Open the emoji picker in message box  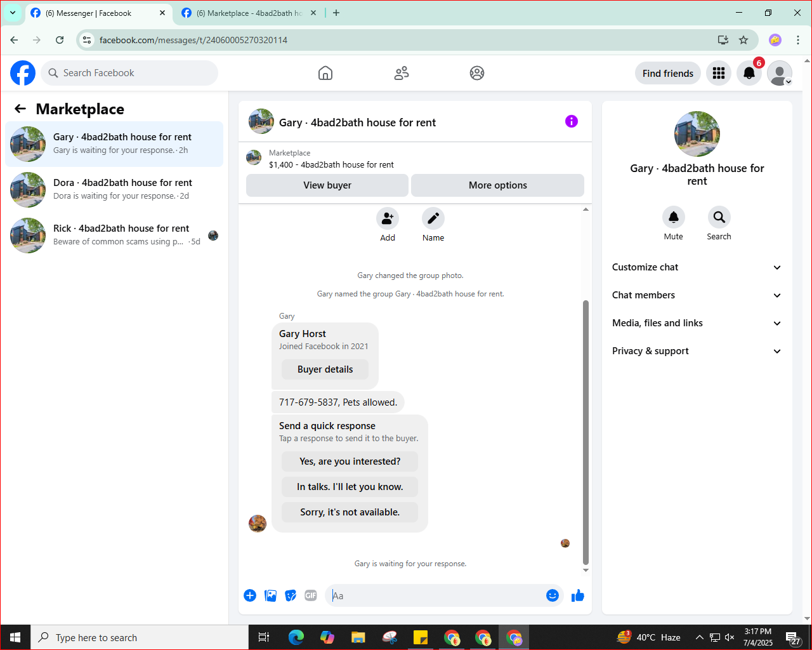(x=553, y=595)
